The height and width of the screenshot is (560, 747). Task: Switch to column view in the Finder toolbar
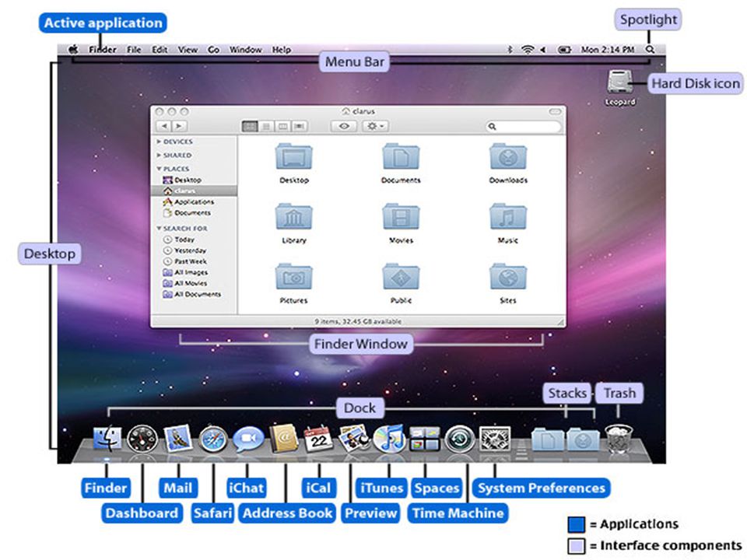(x=283, y=126)
